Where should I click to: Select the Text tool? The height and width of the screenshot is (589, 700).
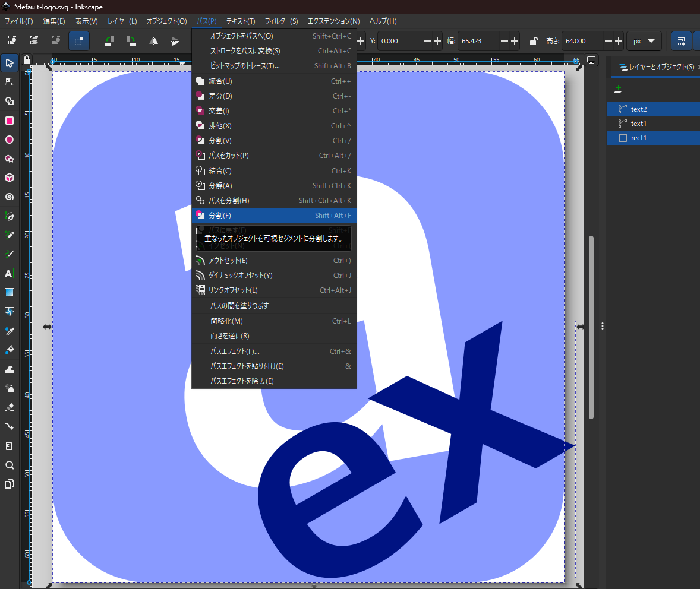pos(10,273)
